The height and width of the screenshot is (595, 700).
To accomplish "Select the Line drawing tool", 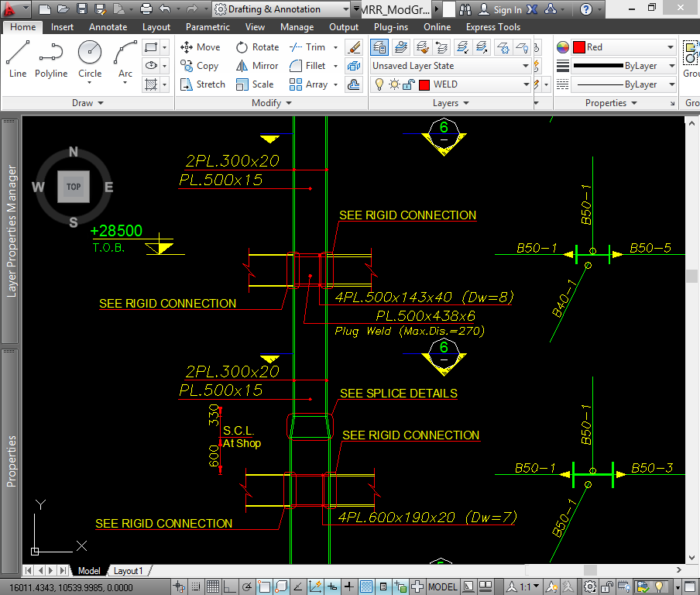I will (x=18, y=59).
